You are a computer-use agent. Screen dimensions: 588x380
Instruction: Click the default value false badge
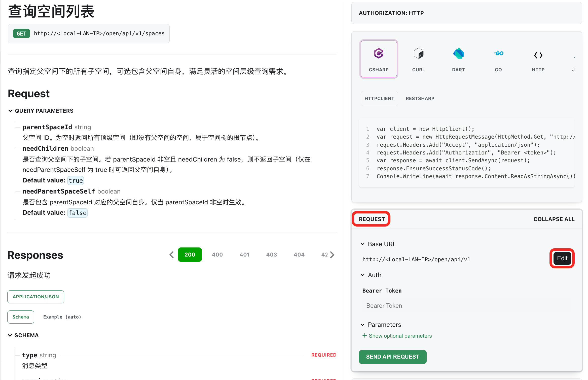[78, 213]
